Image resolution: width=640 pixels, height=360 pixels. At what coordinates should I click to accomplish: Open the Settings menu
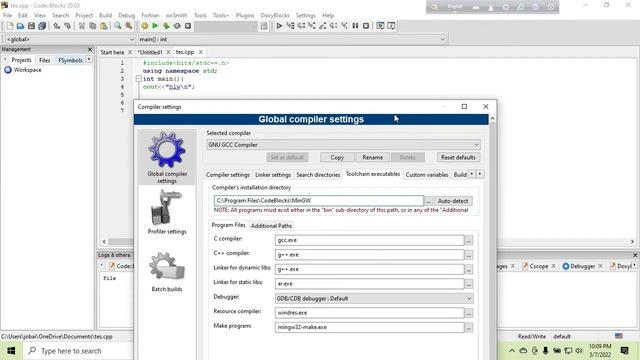tap(306, 15)
